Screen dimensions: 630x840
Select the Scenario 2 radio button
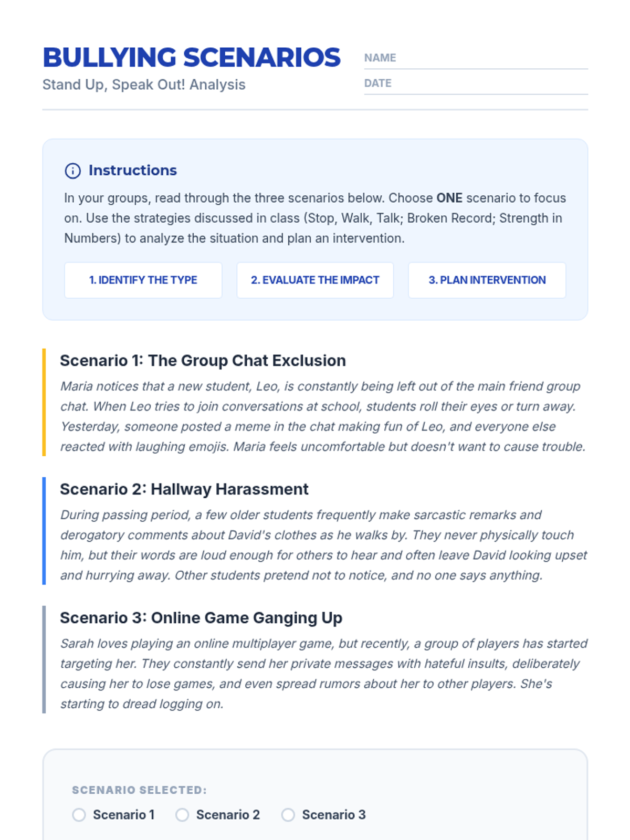[x=182, y=815]
